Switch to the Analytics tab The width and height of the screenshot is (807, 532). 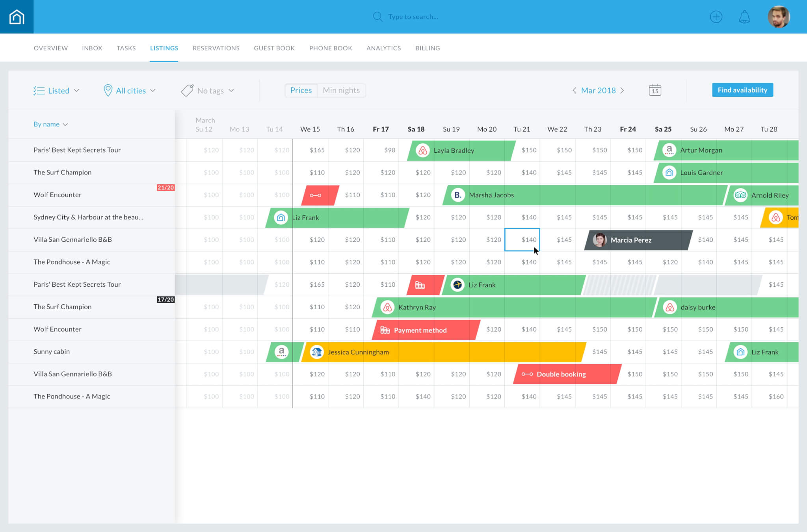coord(383,48)
